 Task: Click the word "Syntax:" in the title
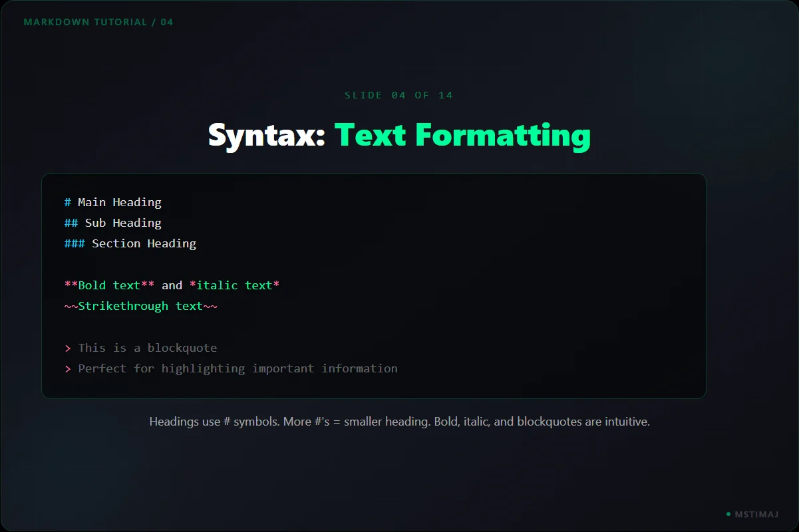click(267, 135)
